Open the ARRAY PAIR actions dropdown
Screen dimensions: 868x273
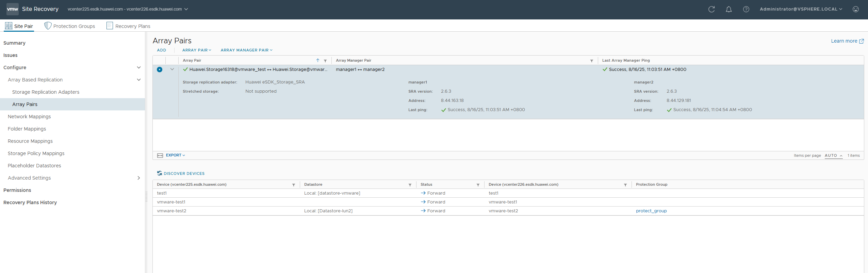click(197, 50)
